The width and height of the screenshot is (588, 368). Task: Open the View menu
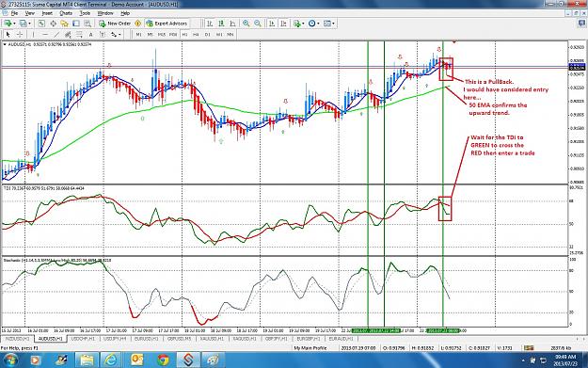[x=29, y=13]
